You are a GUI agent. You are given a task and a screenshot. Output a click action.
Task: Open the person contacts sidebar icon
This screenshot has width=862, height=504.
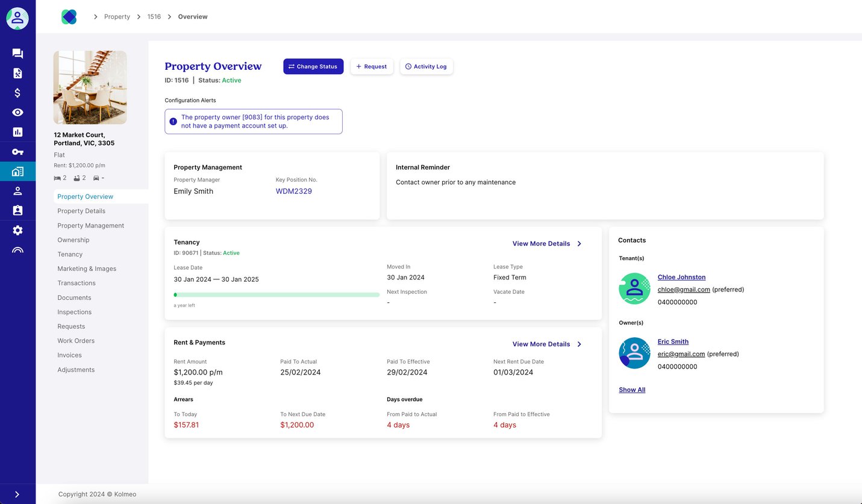[17, 191]
